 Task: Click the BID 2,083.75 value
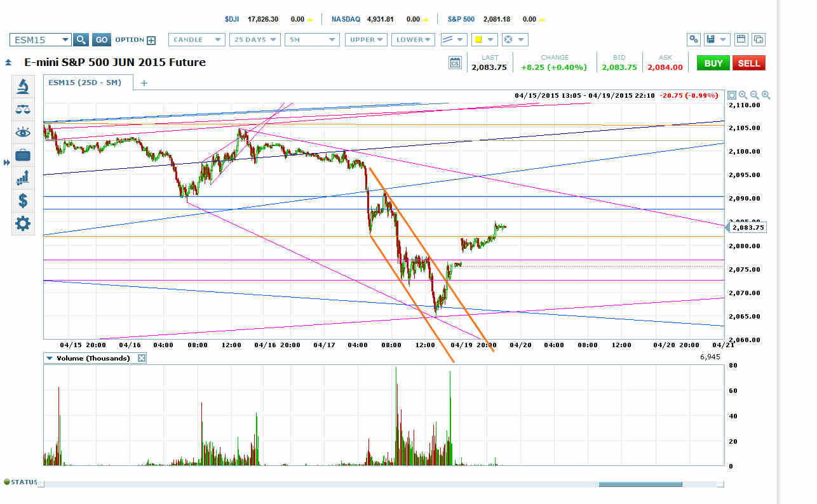pyautogui.click(x=619, y=67)
